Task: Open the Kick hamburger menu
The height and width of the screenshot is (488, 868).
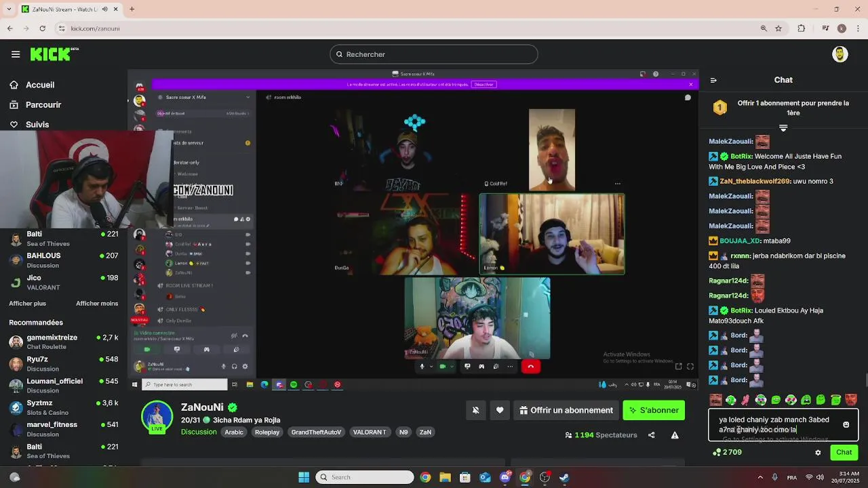Action: (x=16, y=54)
